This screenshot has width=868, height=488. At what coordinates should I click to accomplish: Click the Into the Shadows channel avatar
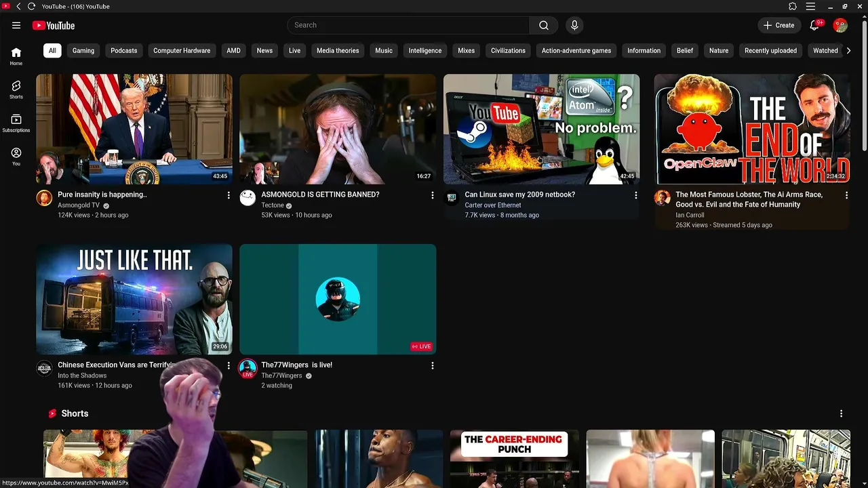[x=44, y=368]
